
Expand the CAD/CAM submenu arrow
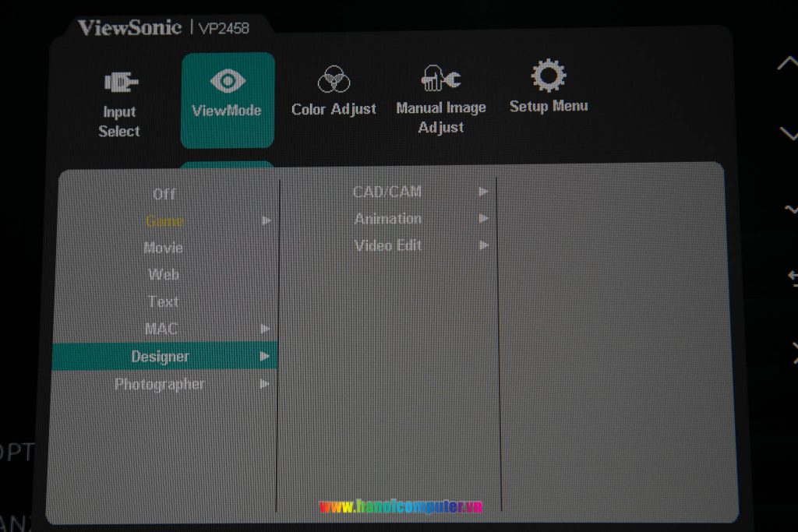point(483,192)
